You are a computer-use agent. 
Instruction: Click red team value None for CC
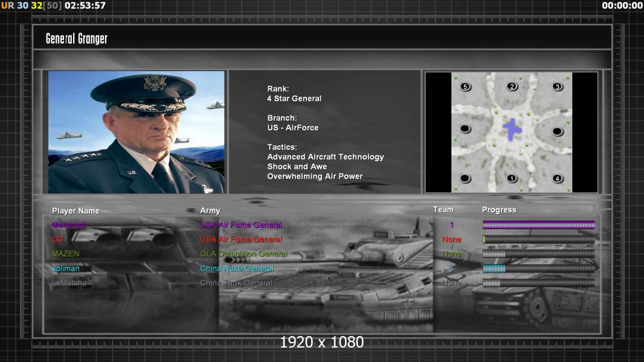[452, 240]
